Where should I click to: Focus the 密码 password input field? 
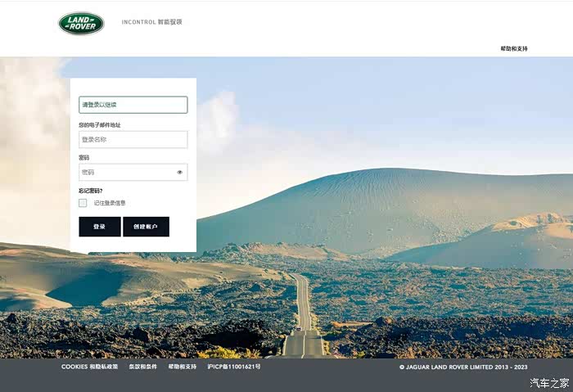click(133, 172)
